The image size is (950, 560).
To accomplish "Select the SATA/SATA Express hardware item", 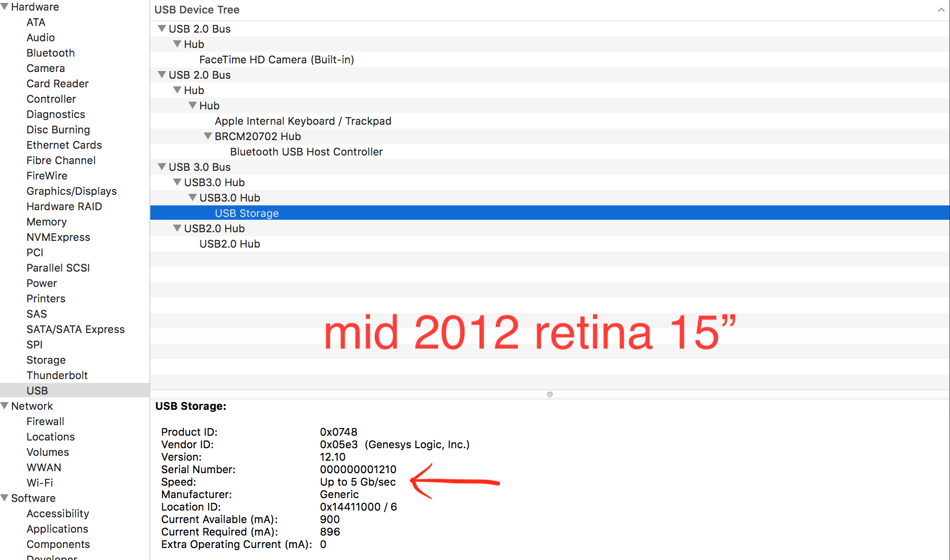I will click(75, 329).
